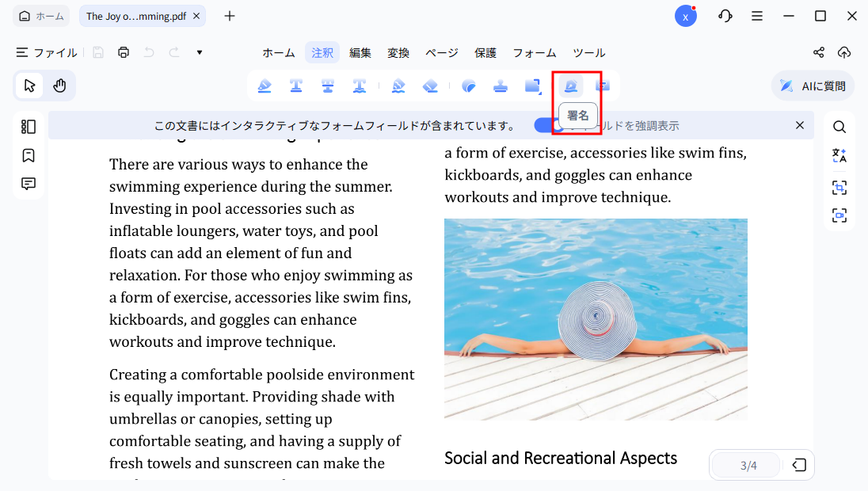Pick the eraser tool in toolbar
868x491 pixels.
pos(430,86)
